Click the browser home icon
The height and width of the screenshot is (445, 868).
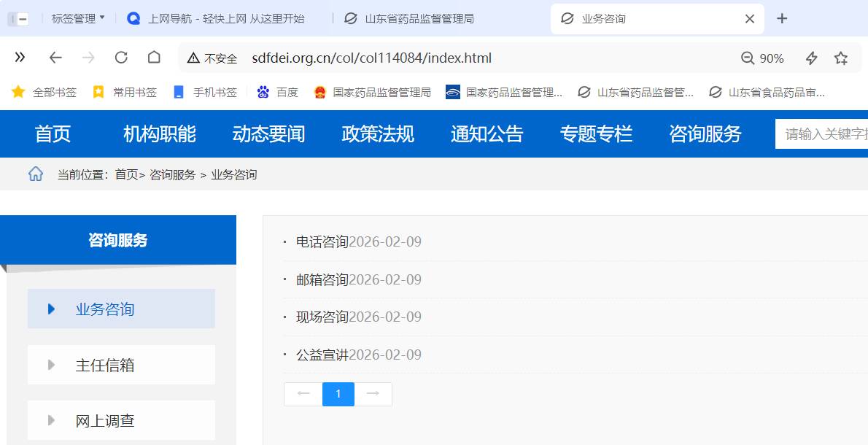[x=152, y=57]
